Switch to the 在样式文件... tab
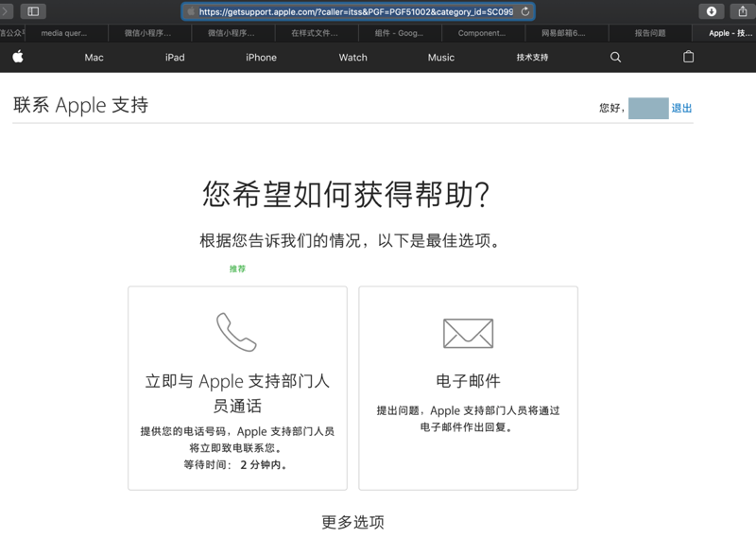 click(317, 33)
